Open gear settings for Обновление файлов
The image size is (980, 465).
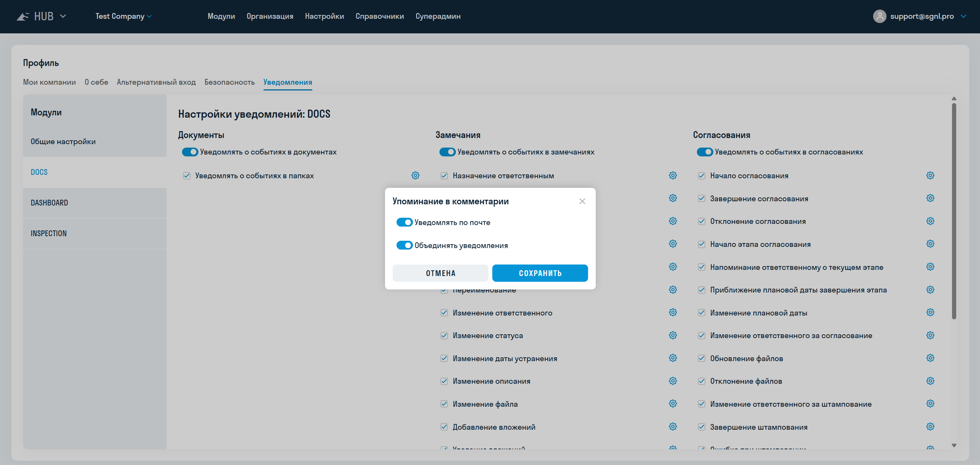click(x=930, y=358)
